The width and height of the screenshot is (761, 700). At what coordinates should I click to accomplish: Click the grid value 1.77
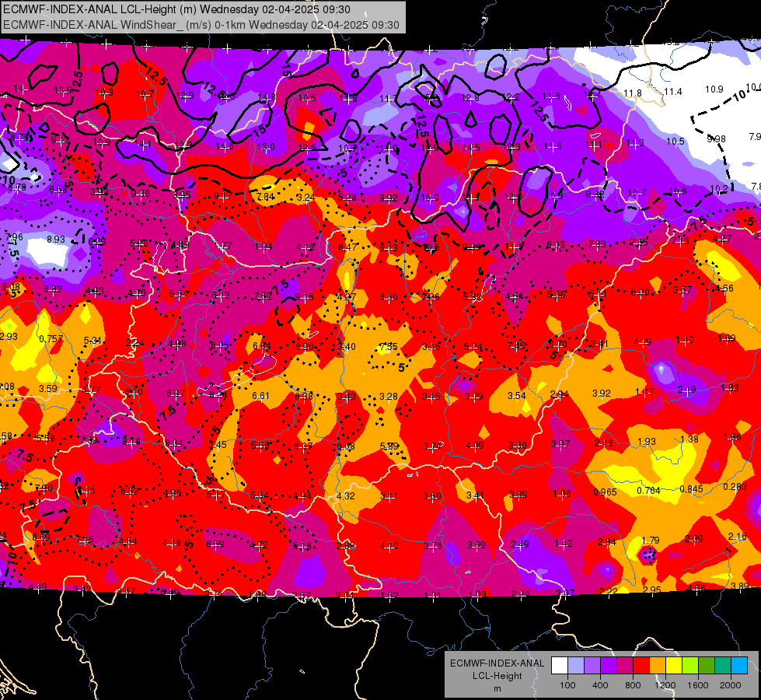point(222,246)
